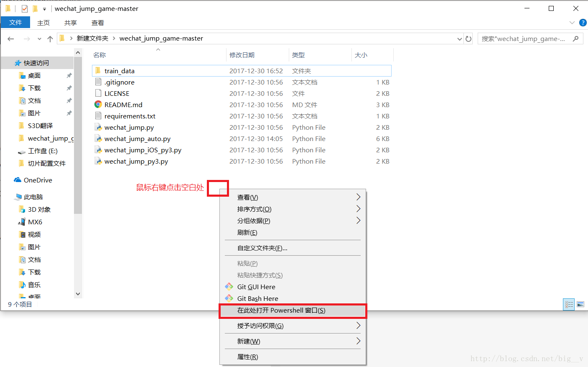Screen dimensions: 588x367
Task: Sort by the 类型 column header
Action: click(x=298, y=55)
